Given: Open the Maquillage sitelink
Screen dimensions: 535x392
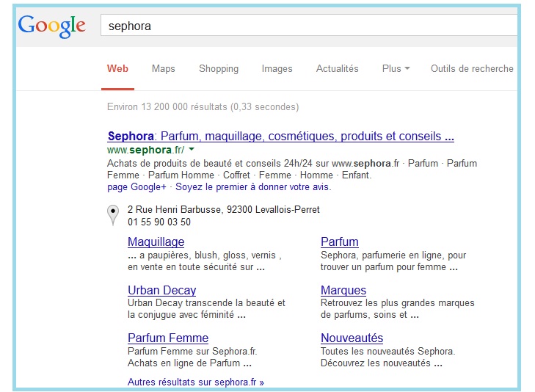Looking at the screenshot, I should 156,242.
